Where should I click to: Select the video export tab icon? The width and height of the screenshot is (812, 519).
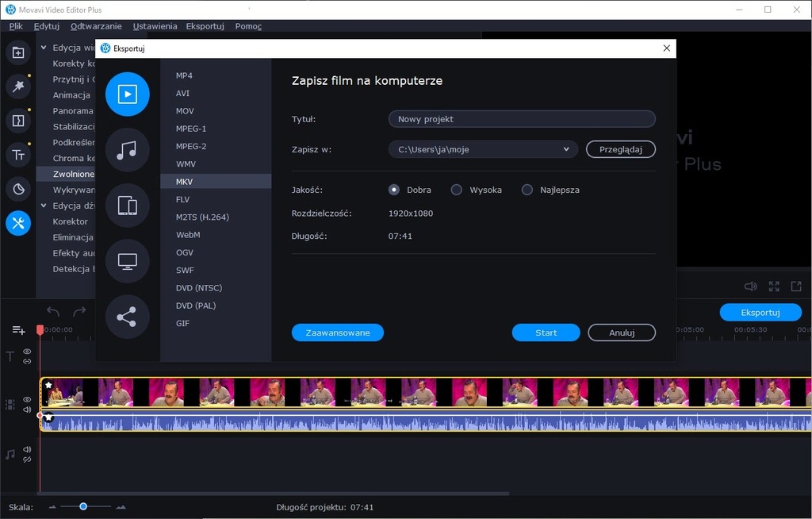point(127,94)
